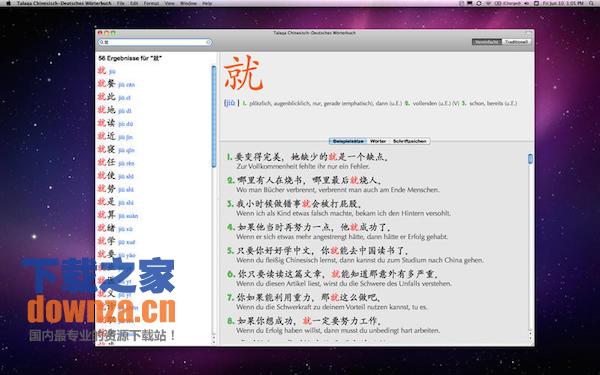Click the results list scrollbar thumb
The image size is (600, 375).
click(214, 117)
